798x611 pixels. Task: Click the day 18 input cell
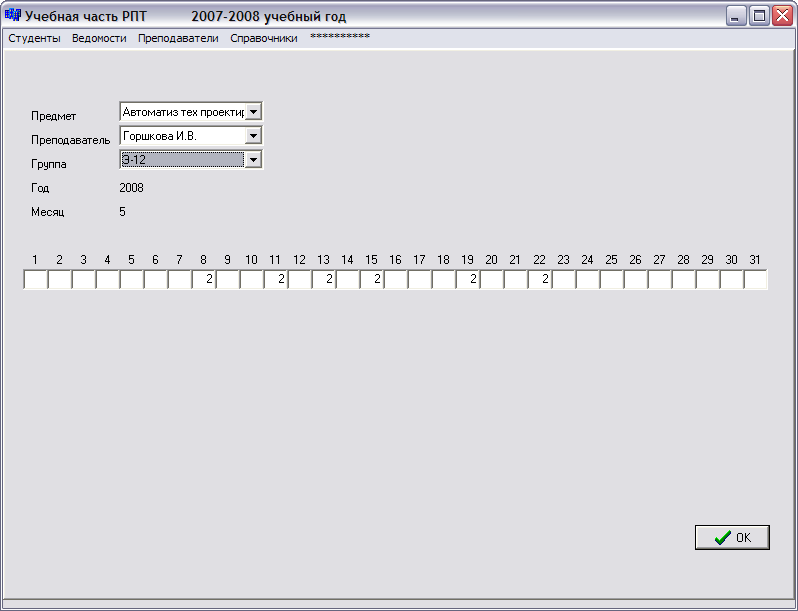[444, 279]
